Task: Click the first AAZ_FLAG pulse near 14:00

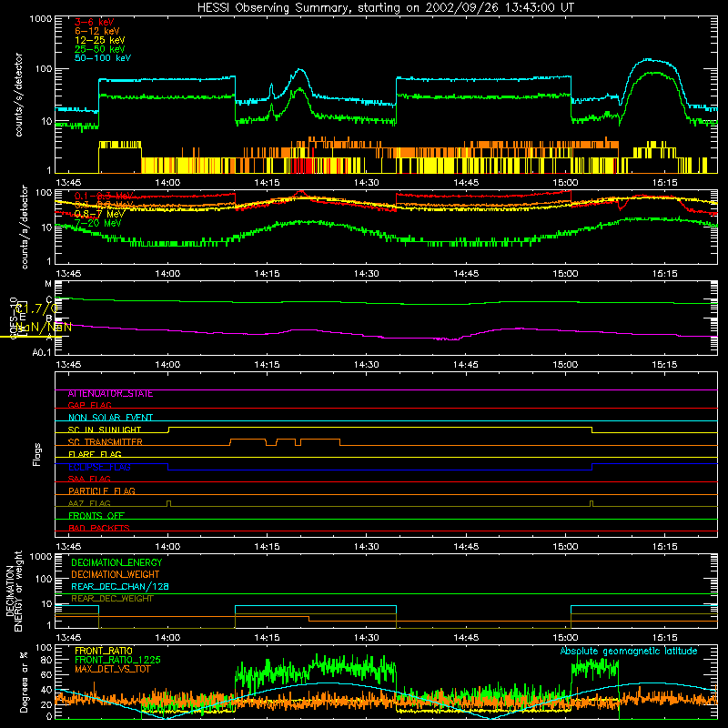Action: (168, 503)
